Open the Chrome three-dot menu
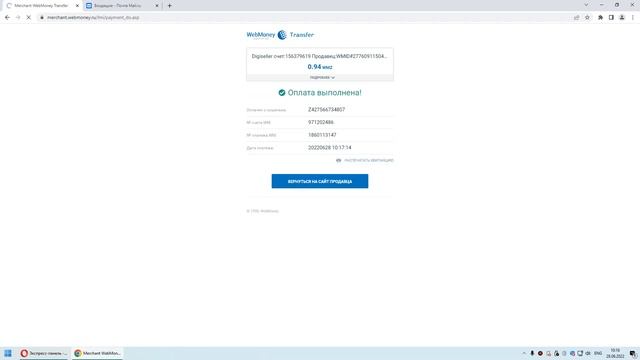The height and width of the screenshot is (360, 640). tap(633, 18)
